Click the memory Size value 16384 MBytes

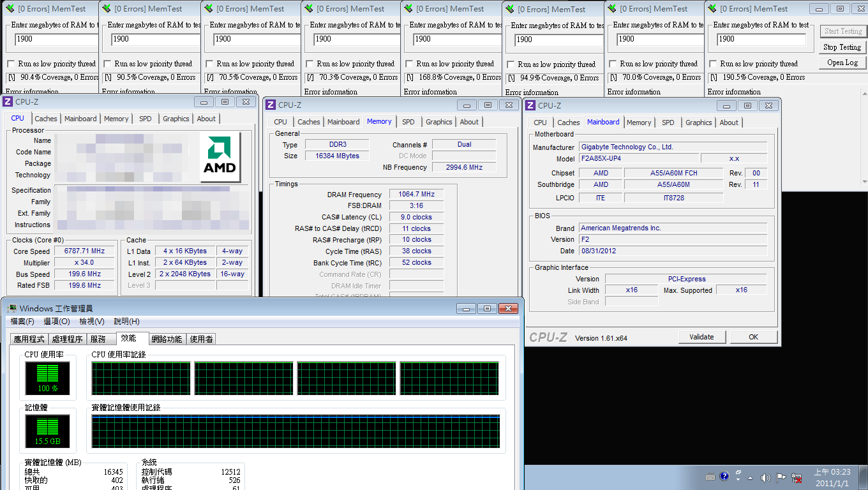tap(337, 156)
